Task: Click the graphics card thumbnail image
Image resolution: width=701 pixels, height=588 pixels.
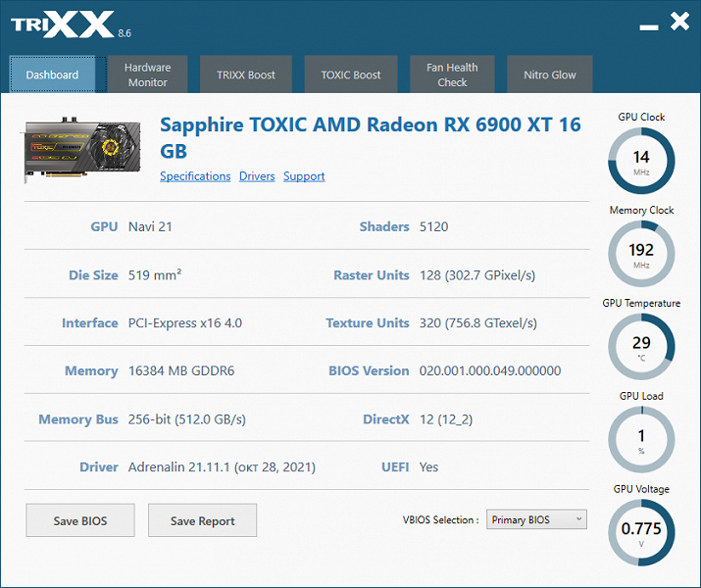Action: click(81, 150)
